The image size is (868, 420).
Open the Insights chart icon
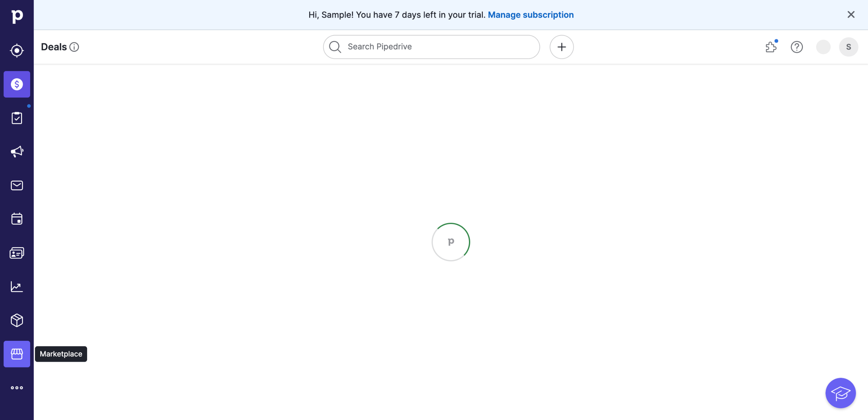point(17,287)
